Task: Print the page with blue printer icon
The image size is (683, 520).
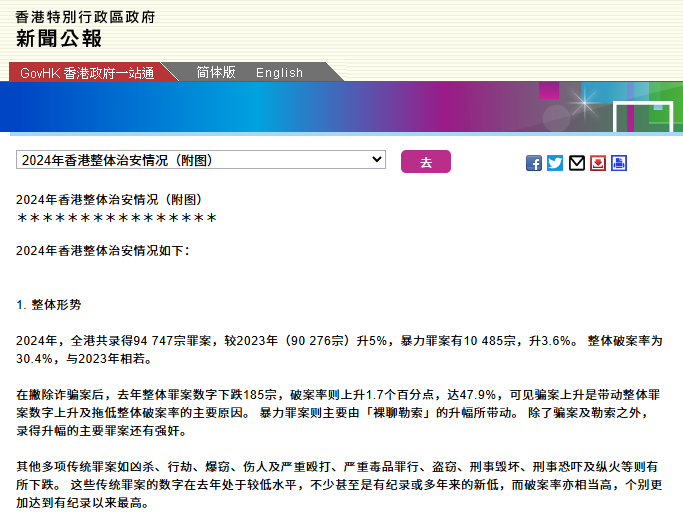Action: pos(619,163)
